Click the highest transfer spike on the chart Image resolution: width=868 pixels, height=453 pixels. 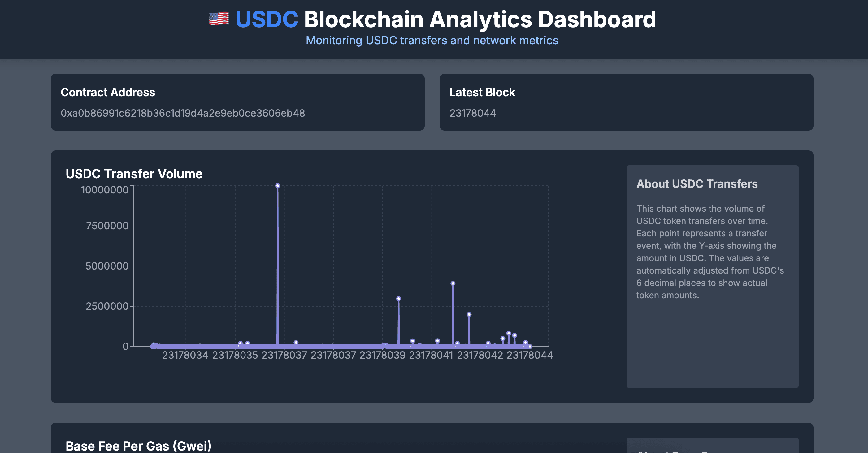click(278, 186)
